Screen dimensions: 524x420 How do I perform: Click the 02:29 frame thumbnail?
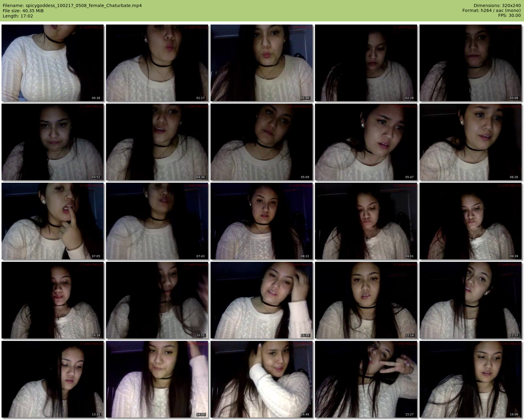pos(366,63)
